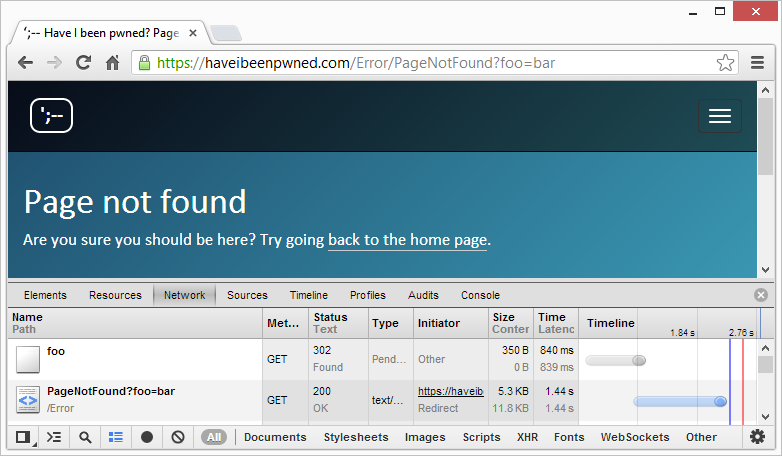Select the 'PageNotFound?foo=bar' request row
Image resolution: width=782 pixels, height=456 pixels.
pyautogui.click(x=384, y=400)
